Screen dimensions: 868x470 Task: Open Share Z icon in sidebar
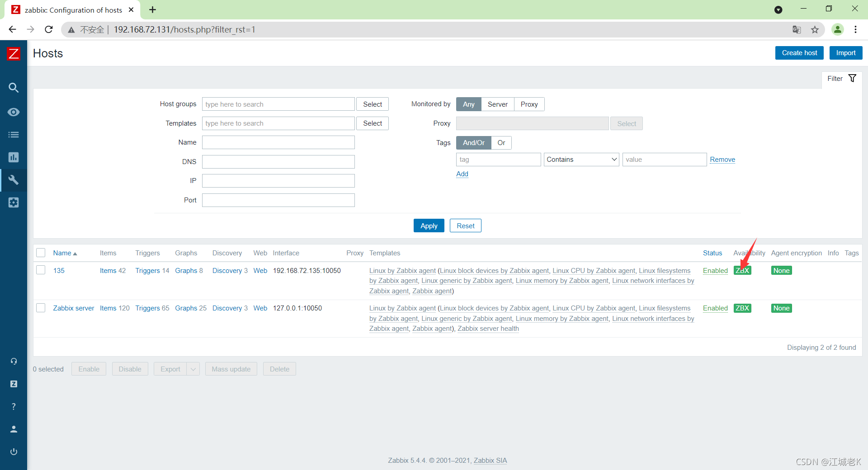click(14, 384)
